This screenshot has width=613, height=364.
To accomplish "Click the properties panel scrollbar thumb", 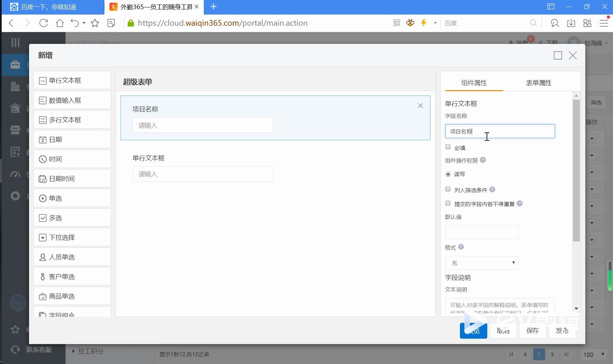I will point(576,171).
